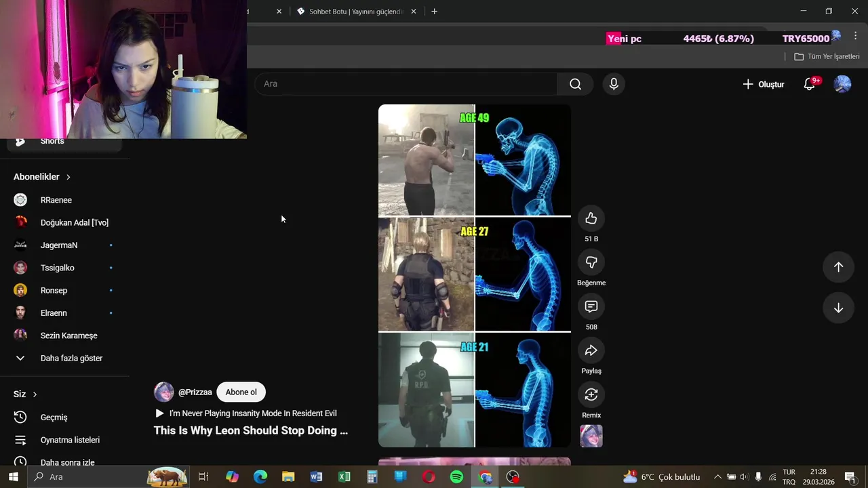
Task: Open the Windows Start menu
Action: pyautogui.click(x=13, y=477)
